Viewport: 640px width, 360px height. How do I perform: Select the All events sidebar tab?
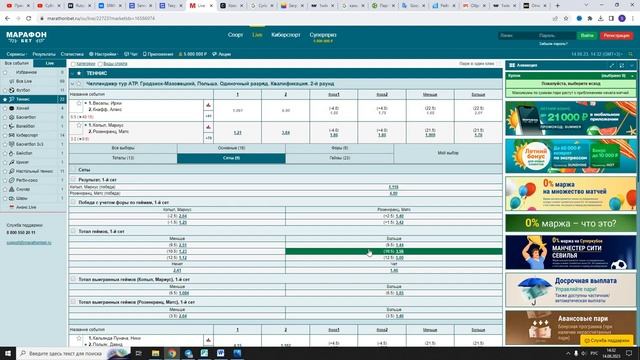(17, 63)
